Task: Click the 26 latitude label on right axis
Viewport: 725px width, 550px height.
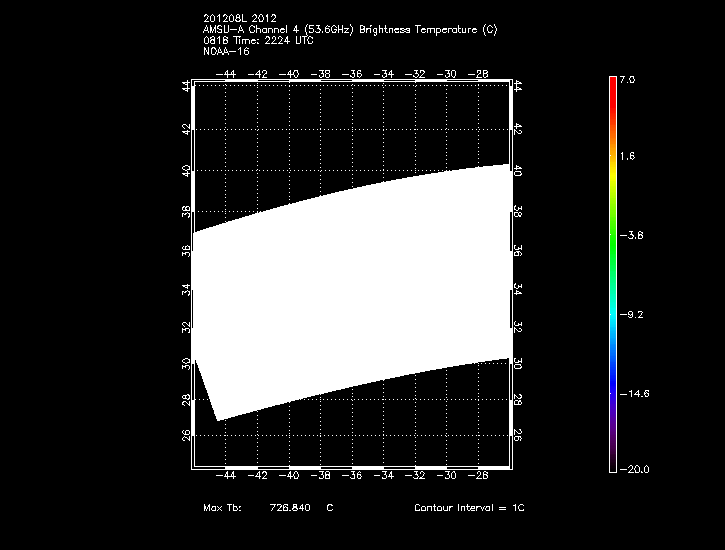Action: pos(518,435)
